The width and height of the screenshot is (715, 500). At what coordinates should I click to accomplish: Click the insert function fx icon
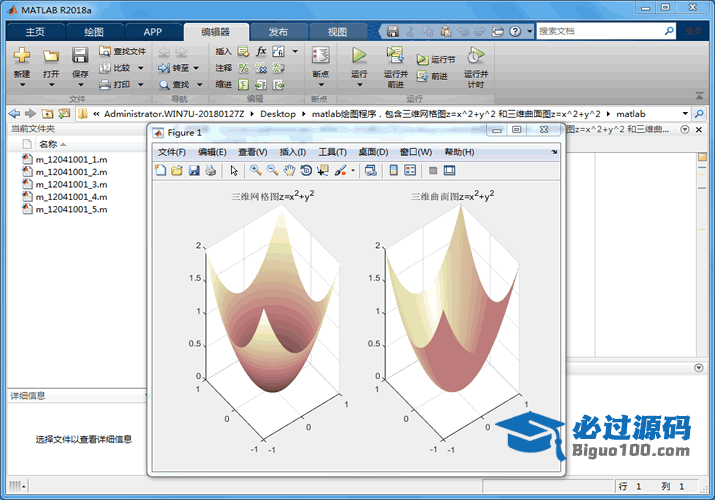tap(261, 51)
